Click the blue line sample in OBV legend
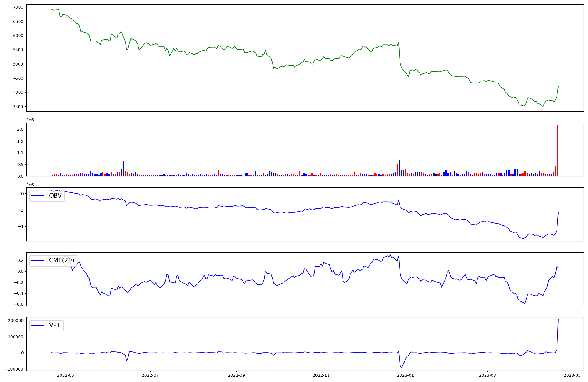This screenshot has width=588, height=382. point(38,196)
